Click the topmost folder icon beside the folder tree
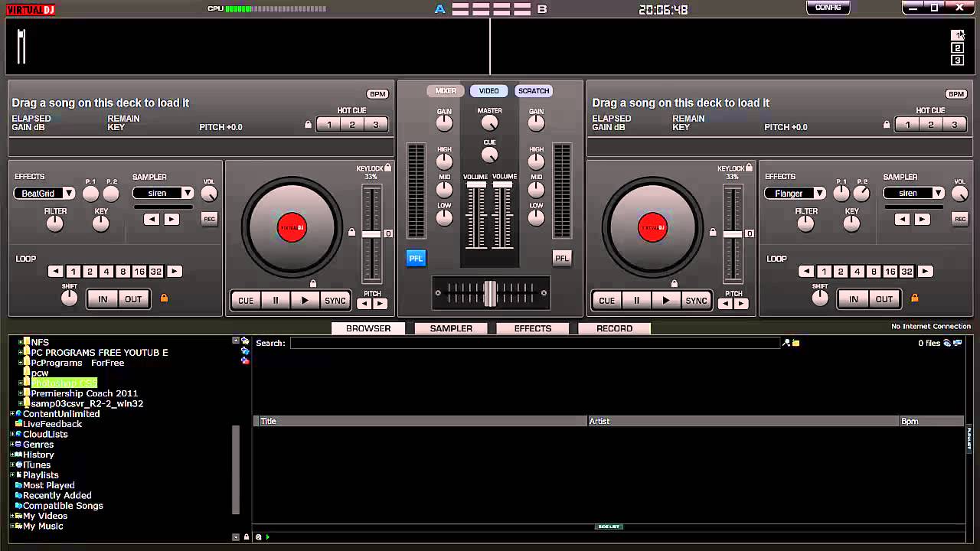The image size is (980, 551). [245, 341]
